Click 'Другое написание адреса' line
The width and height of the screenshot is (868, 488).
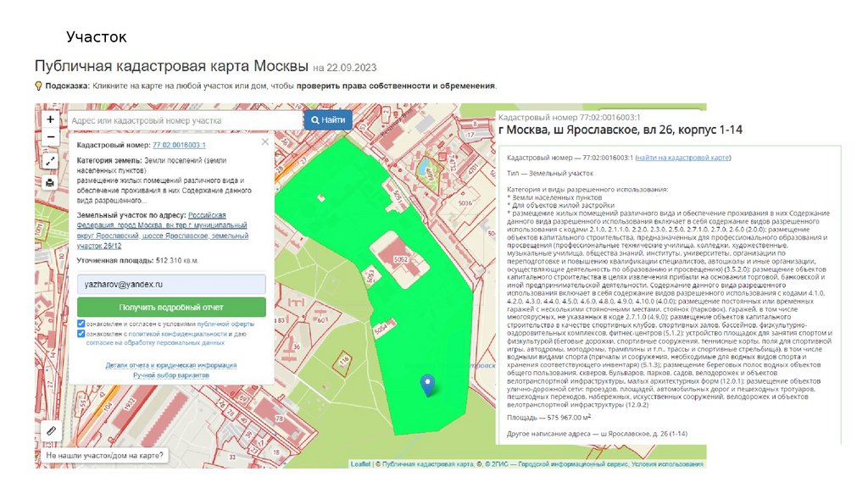tap(598, 434)
